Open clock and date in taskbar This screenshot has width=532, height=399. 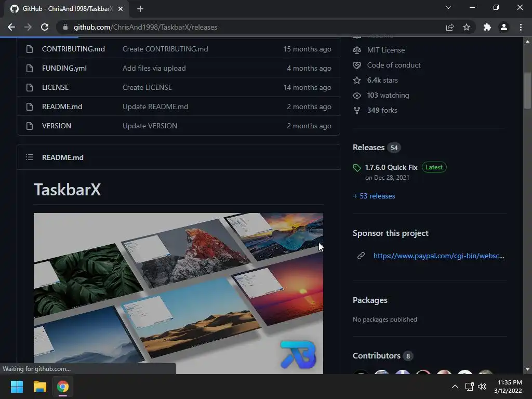click(x=508, y=387)
